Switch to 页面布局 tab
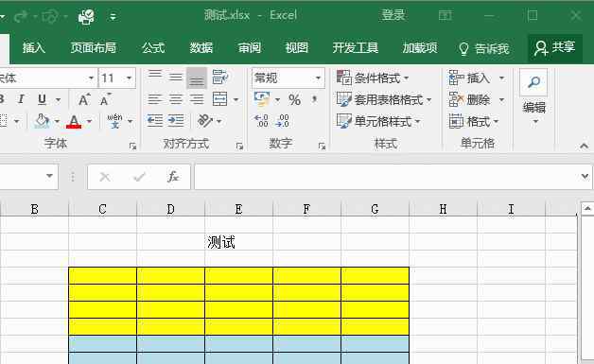 point(94,47)
